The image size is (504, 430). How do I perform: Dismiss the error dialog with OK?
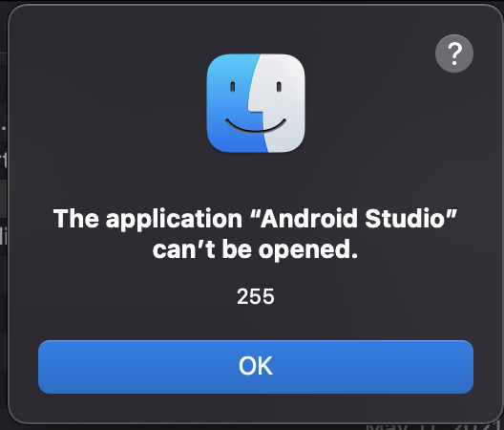pyautogui.click(x=256, y=367)
